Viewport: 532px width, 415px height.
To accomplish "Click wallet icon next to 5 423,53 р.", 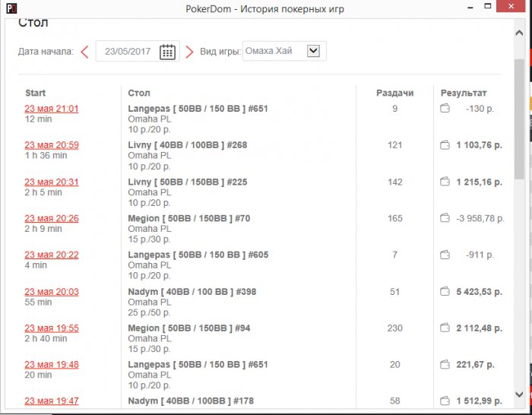I will pyautogui.click(x=445, y=291).
